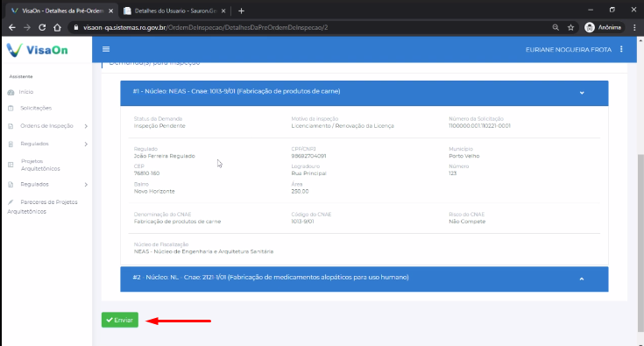
Task: Go back in browser history
Action: pyautogui.click(x=12, y=27)
